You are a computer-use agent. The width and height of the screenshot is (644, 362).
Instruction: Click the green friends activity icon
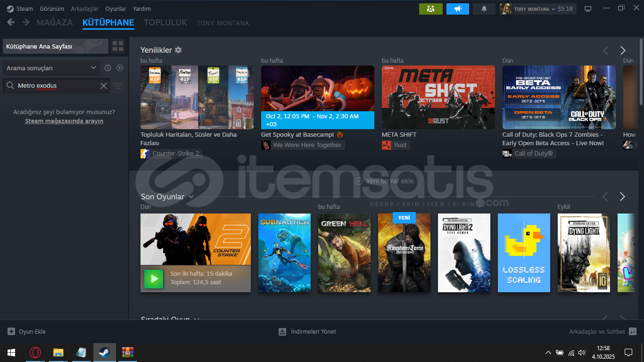pyautogui.click(x=430, y=9)
